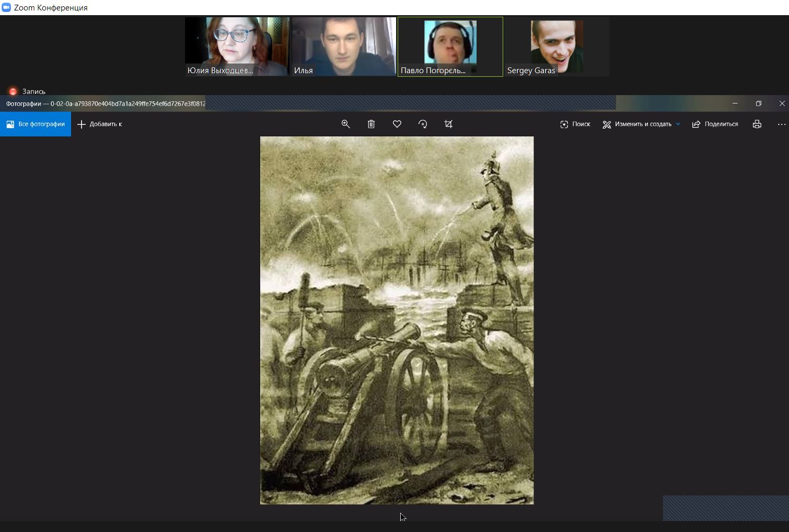
Task: Open the three-dot more options menu
Action: pos(782,124)
